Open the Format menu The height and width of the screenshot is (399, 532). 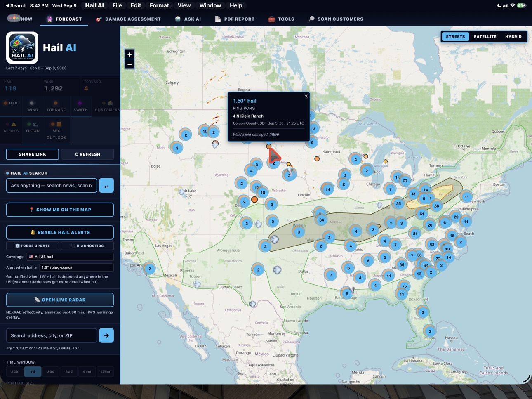pos(159,5)
